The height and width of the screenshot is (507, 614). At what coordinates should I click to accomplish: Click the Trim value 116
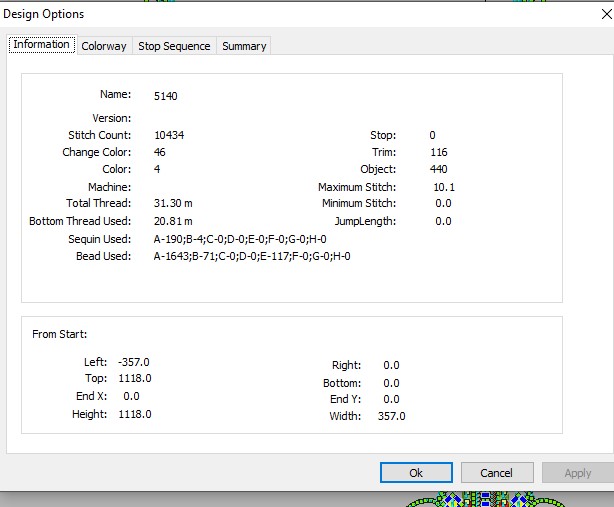[x=439, y=152]
